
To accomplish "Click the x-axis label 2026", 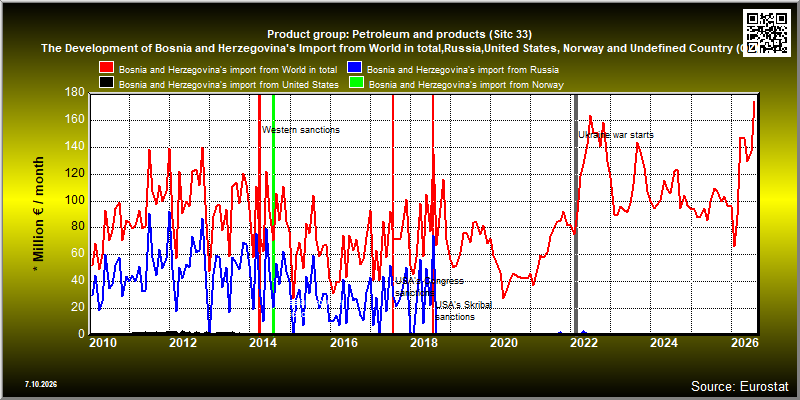I will (744, 342).
